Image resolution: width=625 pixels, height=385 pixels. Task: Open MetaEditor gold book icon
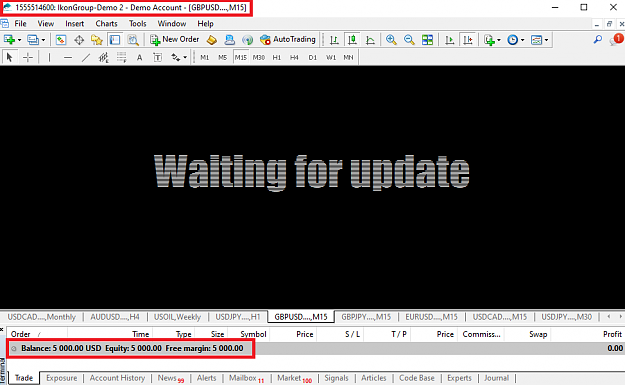[x=212, y=39]
